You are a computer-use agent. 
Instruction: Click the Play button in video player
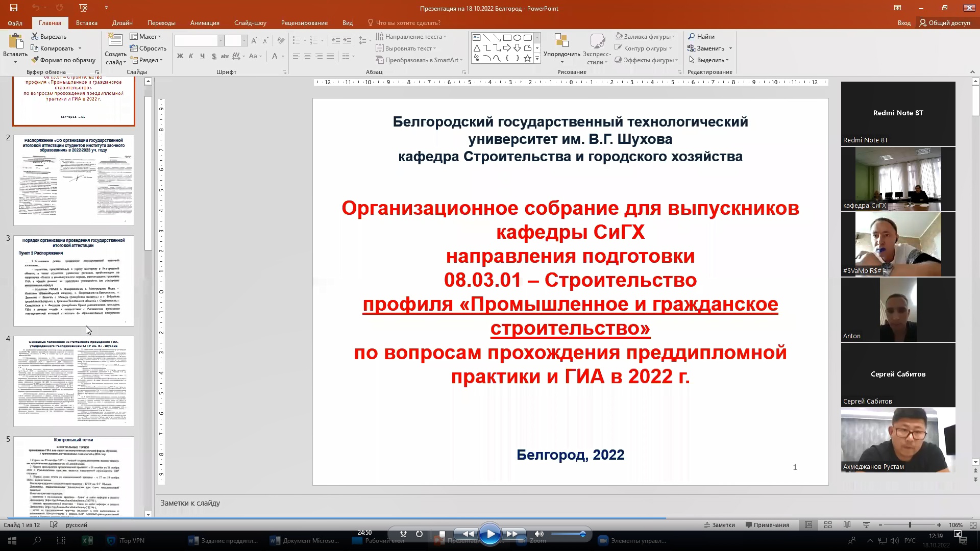coord(490,534)
